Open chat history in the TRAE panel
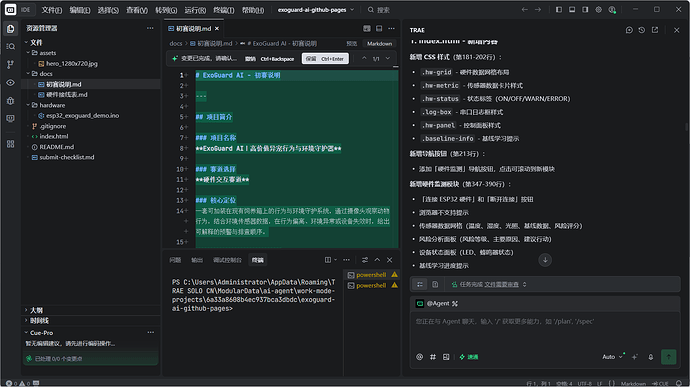The height and width of the screenshot is (387, 690). pos(642,30)
